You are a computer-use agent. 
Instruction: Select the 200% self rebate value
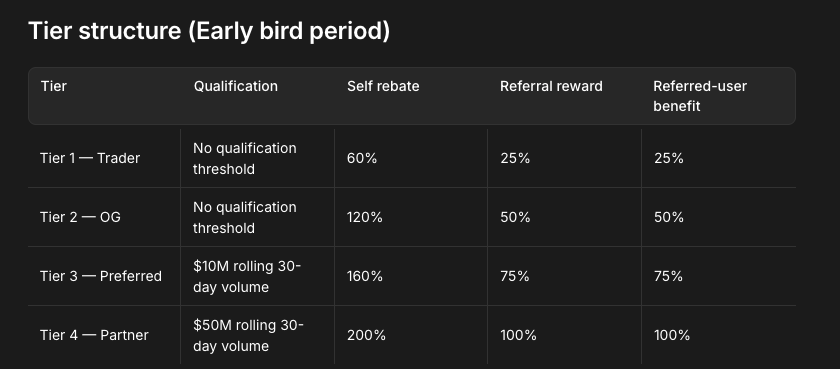[x=366, y=335]
